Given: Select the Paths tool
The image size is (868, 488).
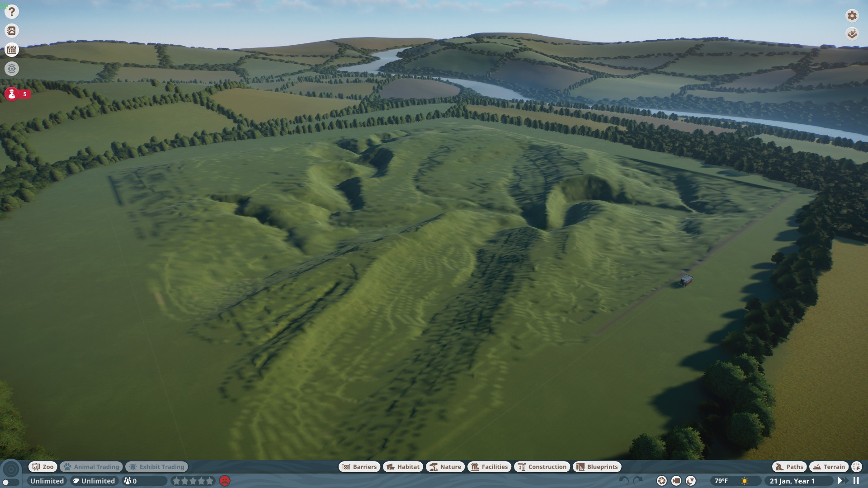Looking at the screenshot, I should pyautogui.click(x=789, y=467).
